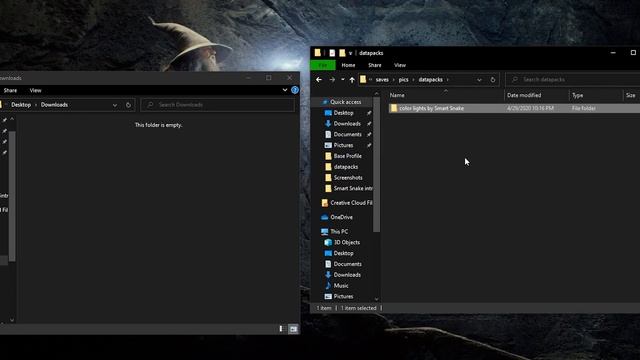Image resolution: width=640 pixels, height=360 pixels.
Task: Open Base Profile folder in sidebar
Action: coord(347,156)
